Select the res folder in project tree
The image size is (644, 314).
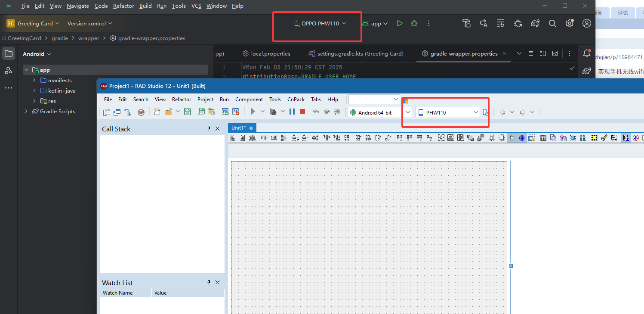click(x=52, y=101)
